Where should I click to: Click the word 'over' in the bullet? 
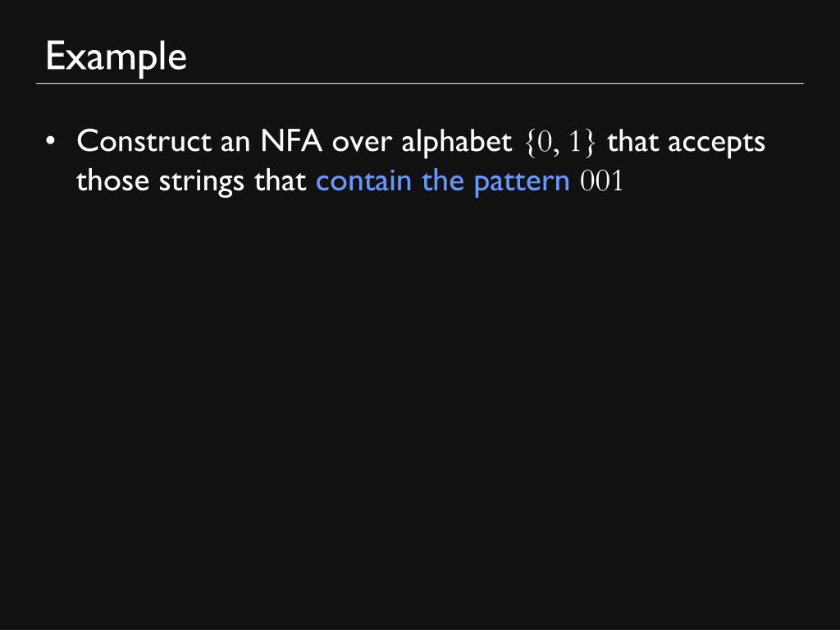point(362,144)
